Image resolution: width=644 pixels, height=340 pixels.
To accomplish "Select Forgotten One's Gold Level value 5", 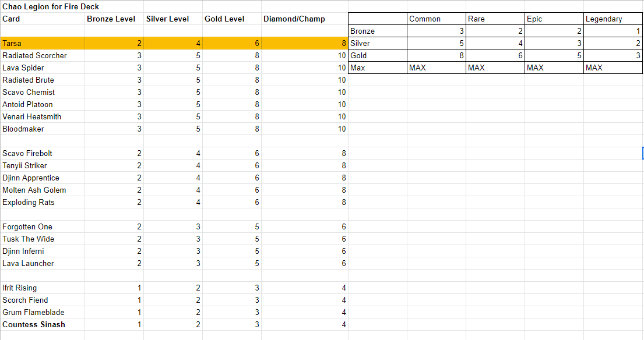I will coord(231,227).
